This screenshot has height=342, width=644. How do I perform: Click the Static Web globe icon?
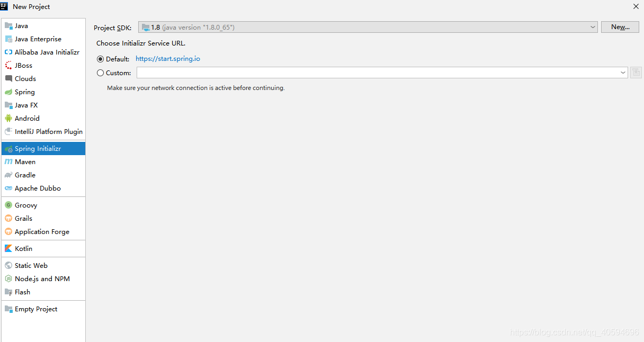point(8,265)
